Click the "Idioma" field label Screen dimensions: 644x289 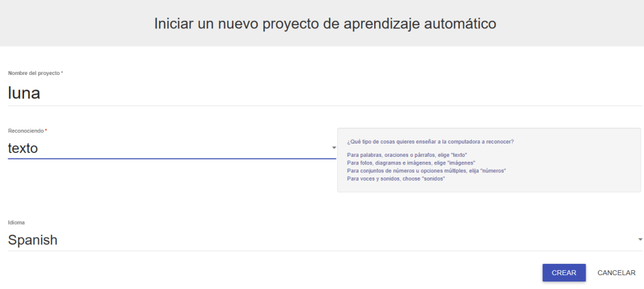pos(16,222)
